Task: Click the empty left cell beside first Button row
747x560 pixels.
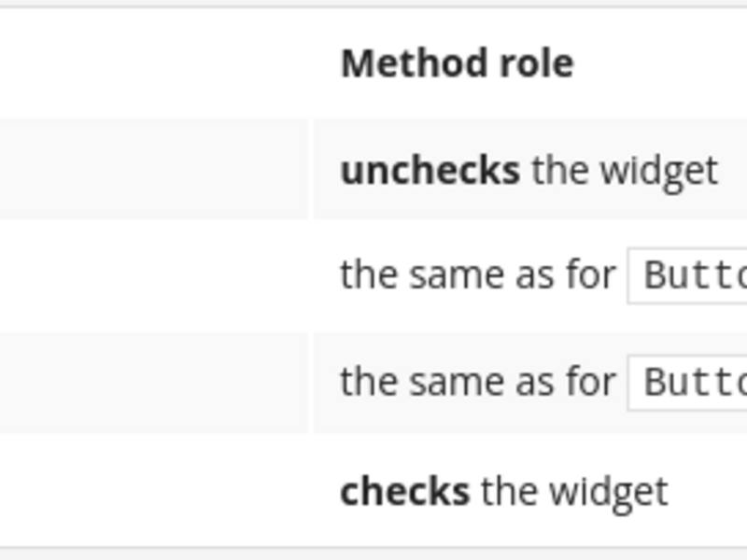Action: point(154,275)
